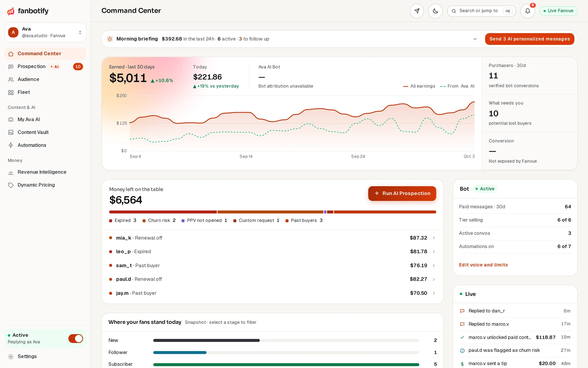Click the Prospection chat icon in sidebar
Screen dimensions: 588x368
[x=11, y=67]
